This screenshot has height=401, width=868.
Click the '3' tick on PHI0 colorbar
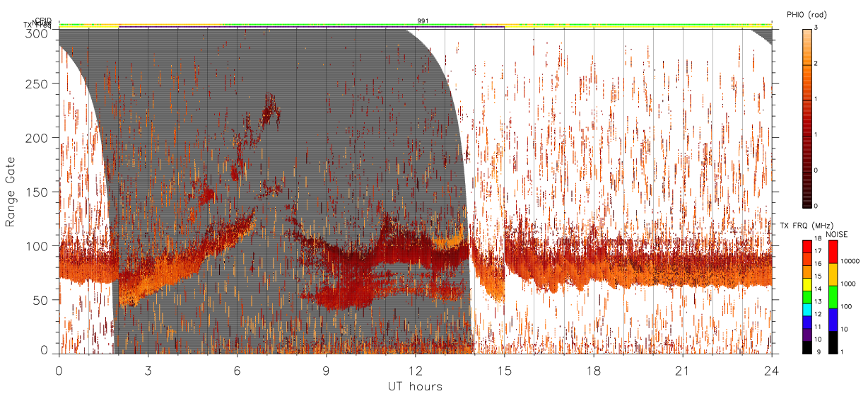(x=816, y=28)
